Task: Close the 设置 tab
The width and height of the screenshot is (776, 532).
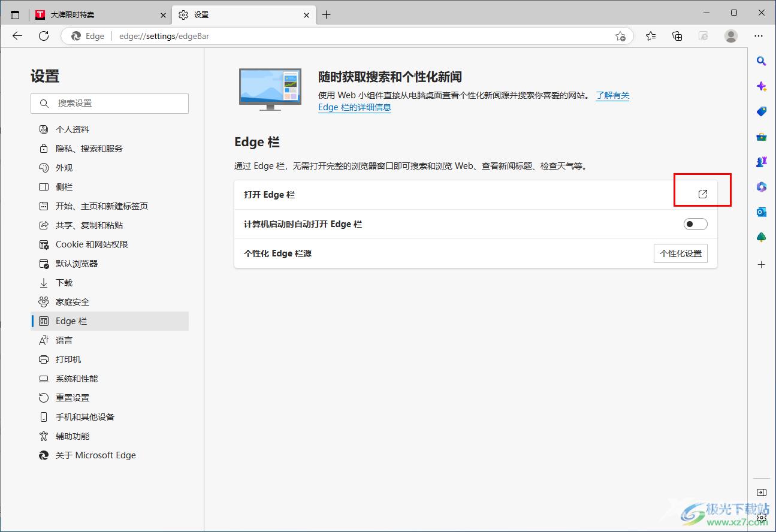Action: (x=307, y=15)
